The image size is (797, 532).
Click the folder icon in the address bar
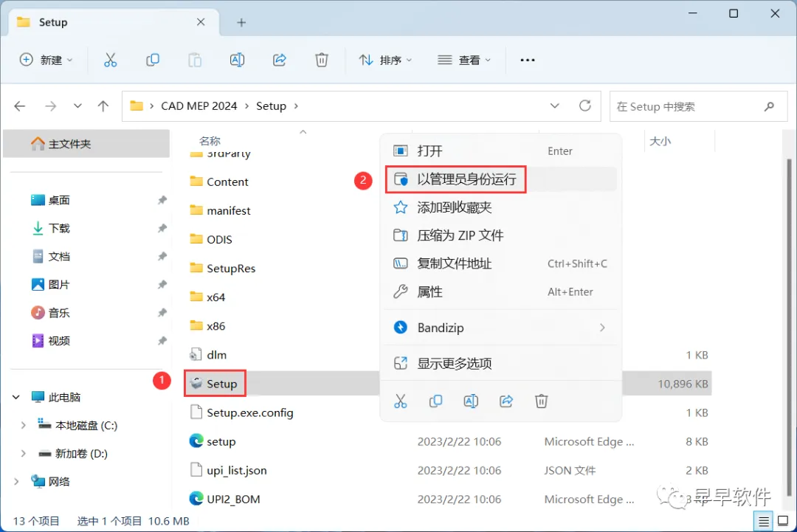pos(137,106)
